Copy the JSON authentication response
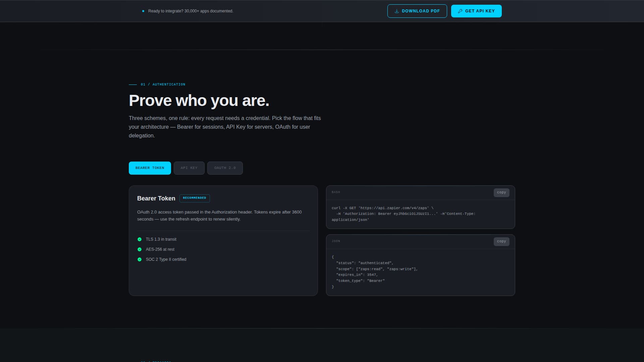This screenshot has width=644, height=362. tap(501, 241)
